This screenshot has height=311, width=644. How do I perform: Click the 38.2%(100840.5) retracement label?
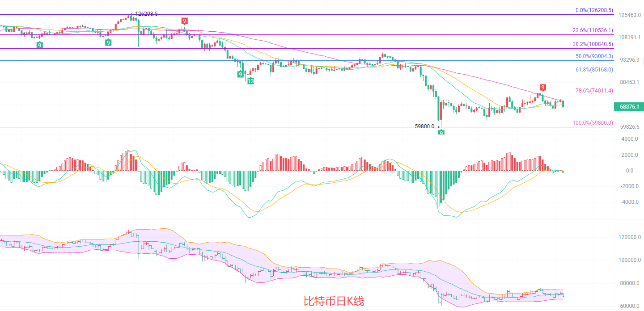(x=593, y=44)
